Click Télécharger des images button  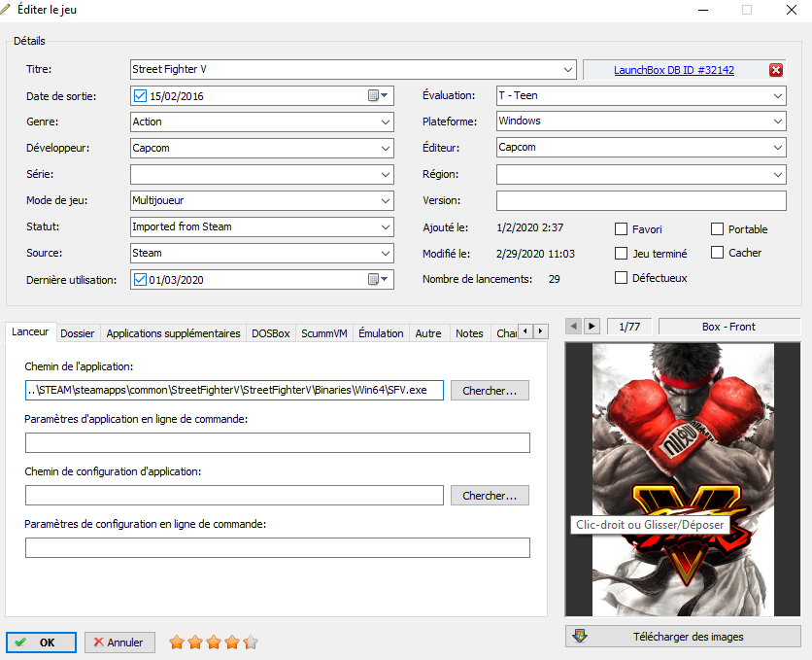coord(683,636)
